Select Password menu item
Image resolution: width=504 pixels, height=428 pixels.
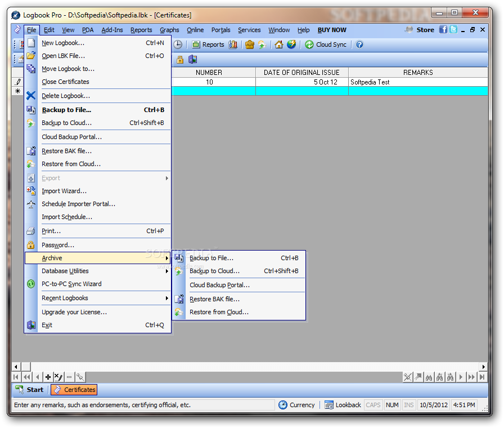pos(97,245)
